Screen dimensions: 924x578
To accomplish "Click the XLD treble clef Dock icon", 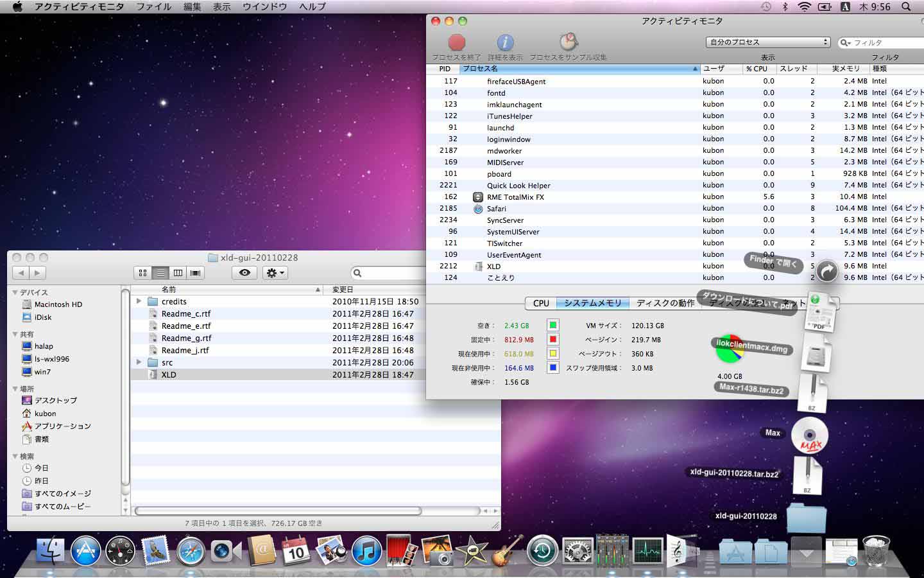I will tap(680, 550).
